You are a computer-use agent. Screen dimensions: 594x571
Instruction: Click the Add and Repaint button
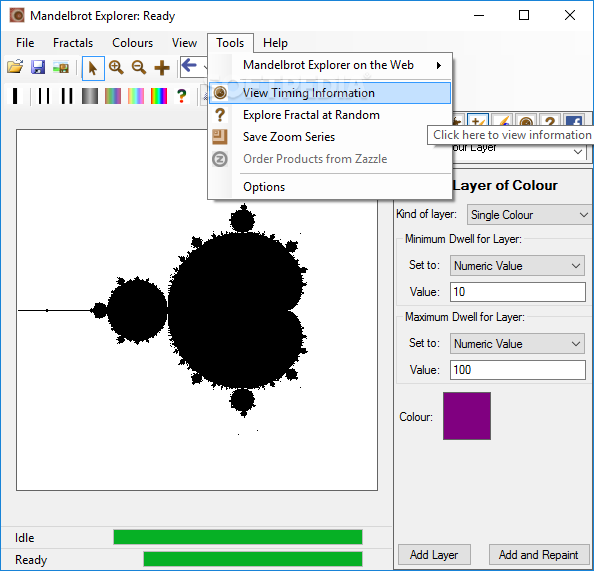538,555
